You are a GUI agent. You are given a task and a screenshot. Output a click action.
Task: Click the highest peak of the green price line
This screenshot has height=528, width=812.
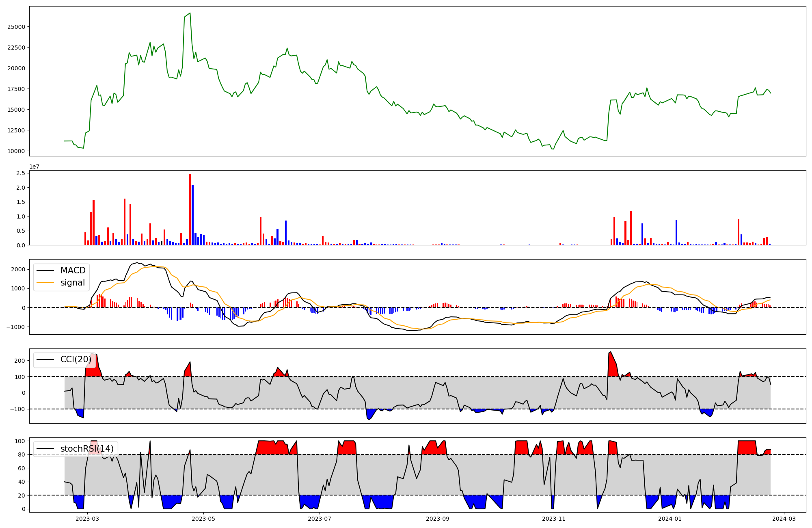click(x=190, y=13)
